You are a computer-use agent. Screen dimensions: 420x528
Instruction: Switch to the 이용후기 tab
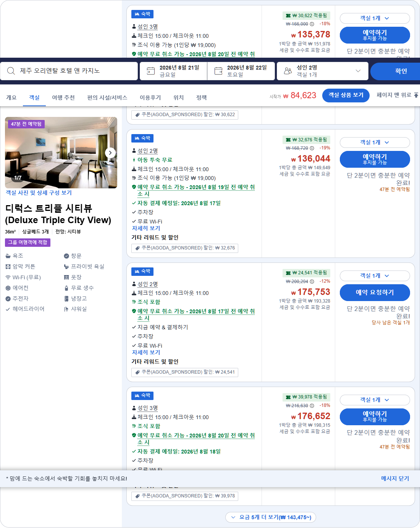[x=150, y=98]
